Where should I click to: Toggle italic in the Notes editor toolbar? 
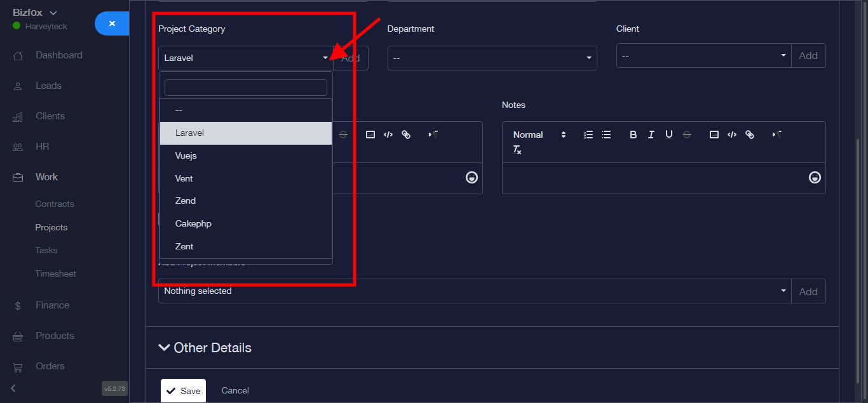click(x=651, y=135)
